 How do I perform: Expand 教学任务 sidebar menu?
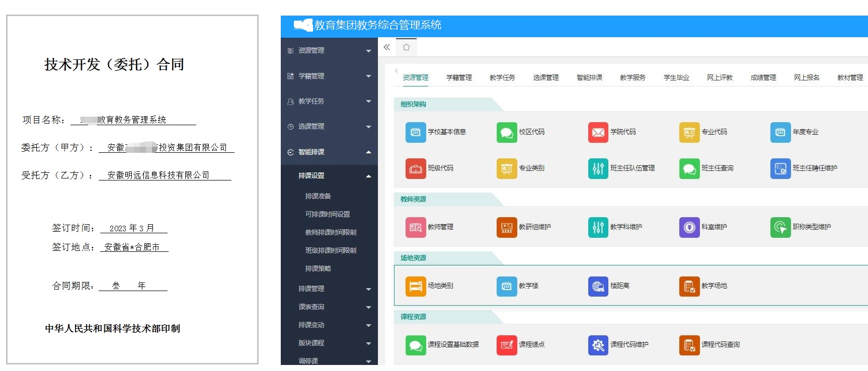pos(329,101)
